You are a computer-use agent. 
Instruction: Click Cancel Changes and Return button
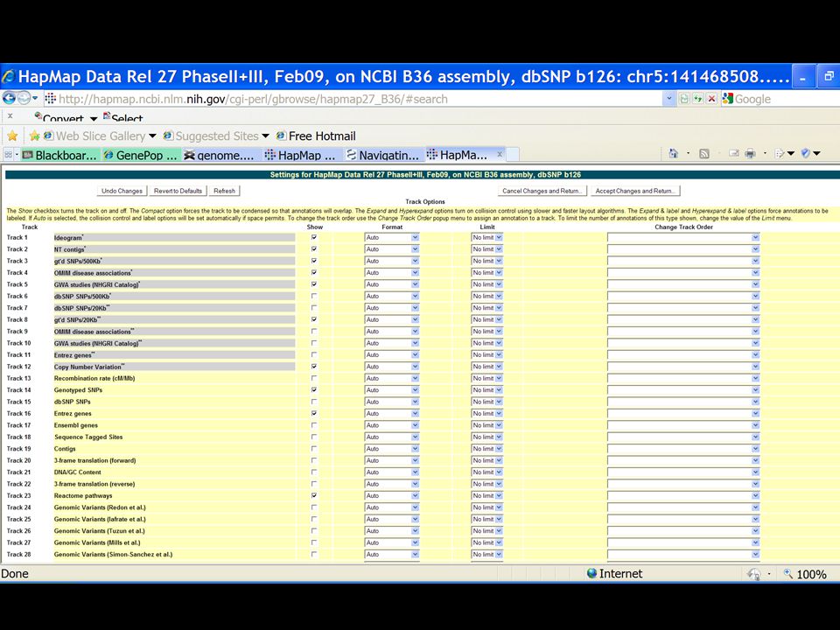542,191
